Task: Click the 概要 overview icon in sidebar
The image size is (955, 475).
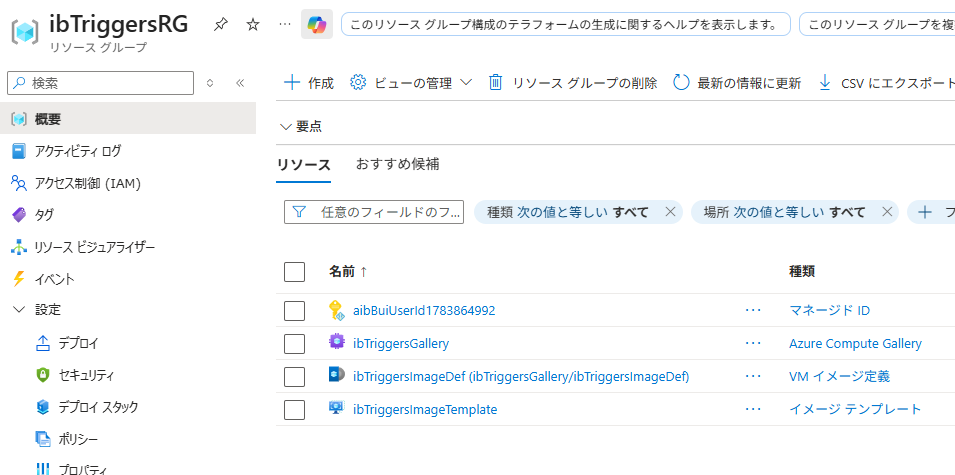Action: point(19,119)
